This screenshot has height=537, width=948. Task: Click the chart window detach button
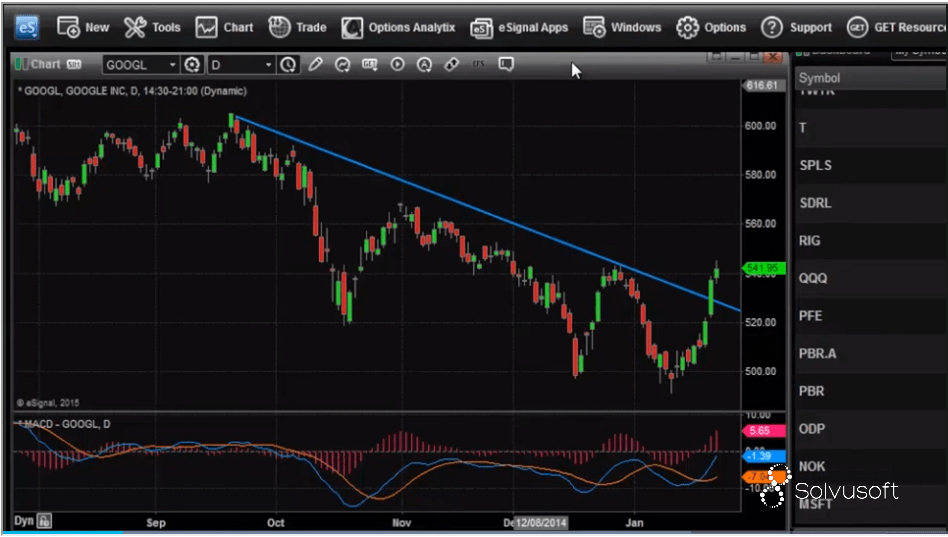pyautogui.click(x=716, y=57)
